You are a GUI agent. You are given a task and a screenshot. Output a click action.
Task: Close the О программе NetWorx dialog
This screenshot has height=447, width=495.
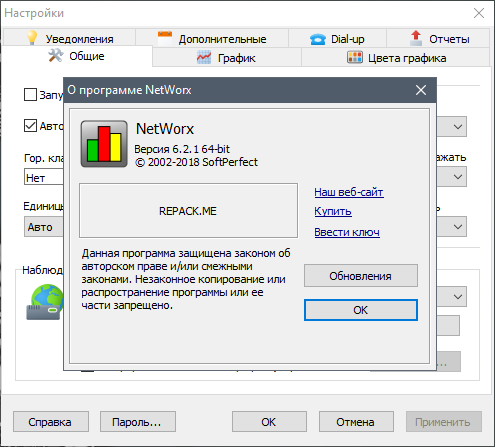pos(421,90)
